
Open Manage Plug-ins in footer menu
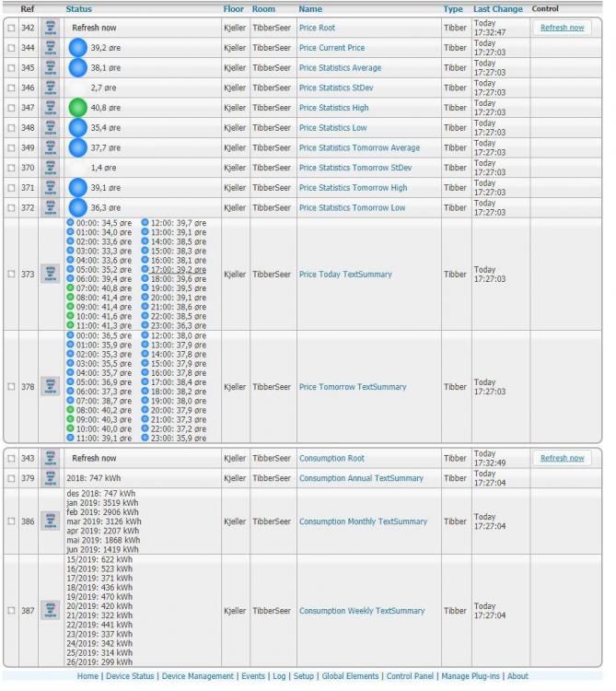471,676
